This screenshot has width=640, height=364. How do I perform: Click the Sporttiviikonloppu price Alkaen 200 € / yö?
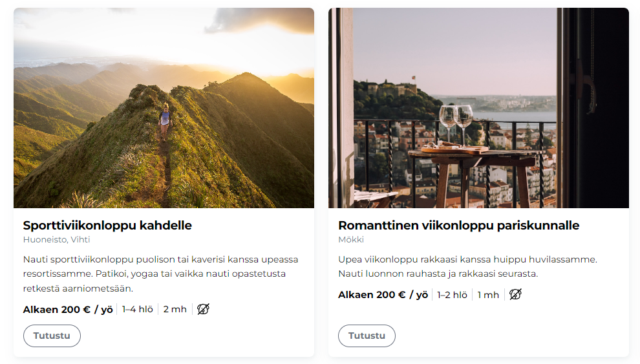pyautogui.click(x=68, y=309)
